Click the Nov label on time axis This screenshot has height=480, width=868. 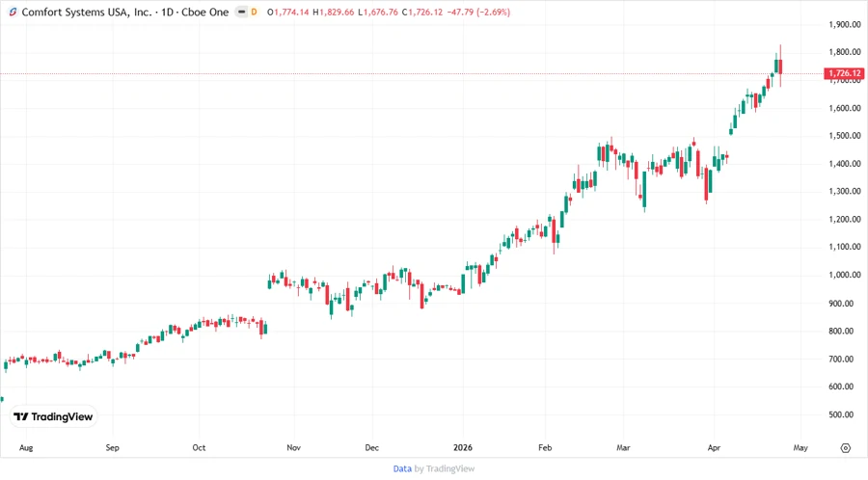(x=293, y=447)
